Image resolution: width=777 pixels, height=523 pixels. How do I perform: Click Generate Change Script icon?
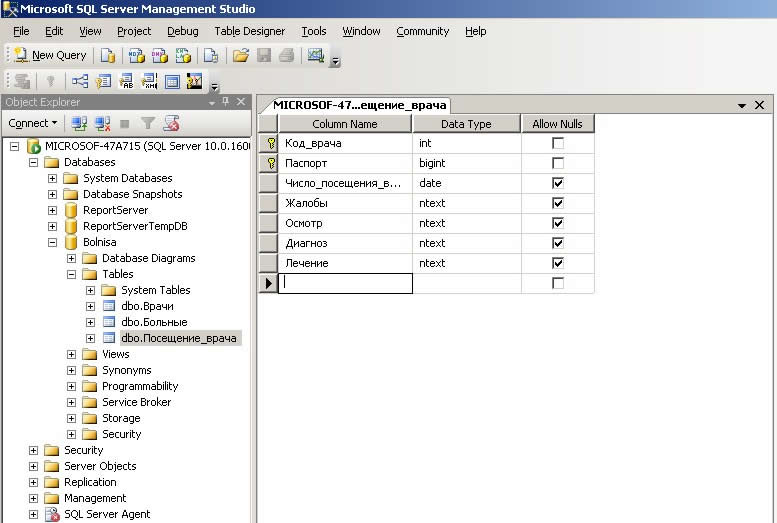22,81
